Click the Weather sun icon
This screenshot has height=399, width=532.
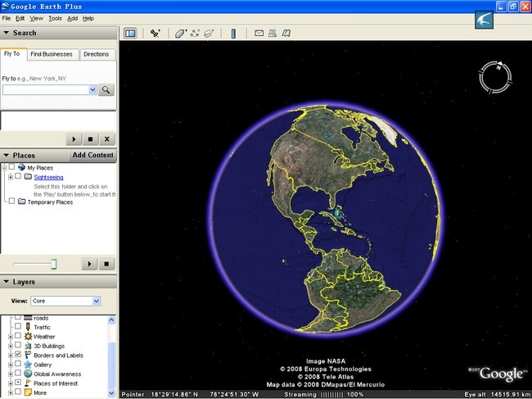click(x=28, y=336)
